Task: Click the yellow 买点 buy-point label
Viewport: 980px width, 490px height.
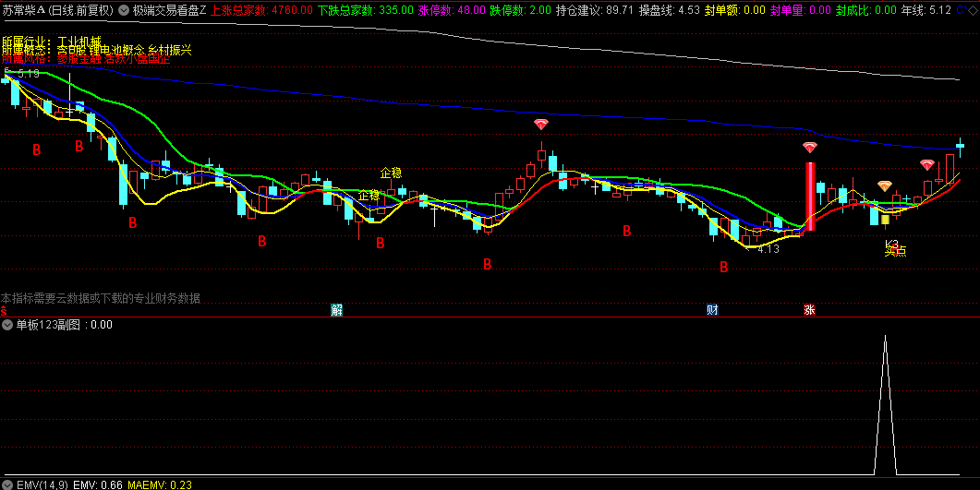Action: click(x=895, y=252)
